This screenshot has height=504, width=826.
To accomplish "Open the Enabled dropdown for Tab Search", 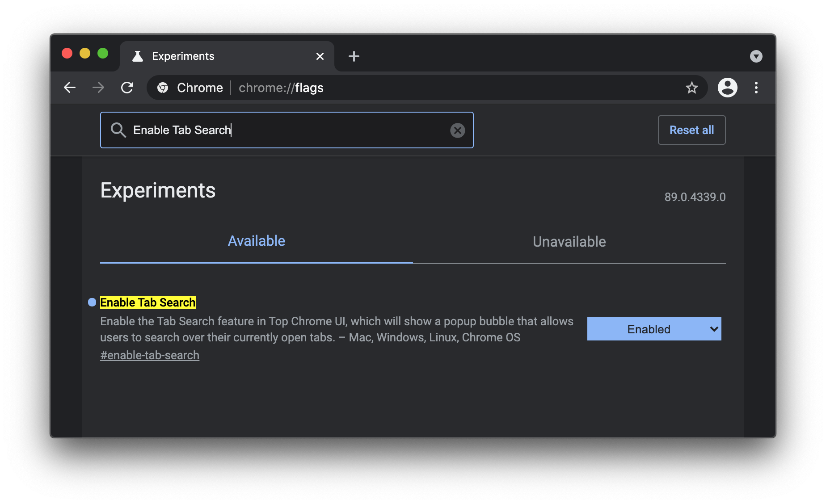I will tap(654, 329).
